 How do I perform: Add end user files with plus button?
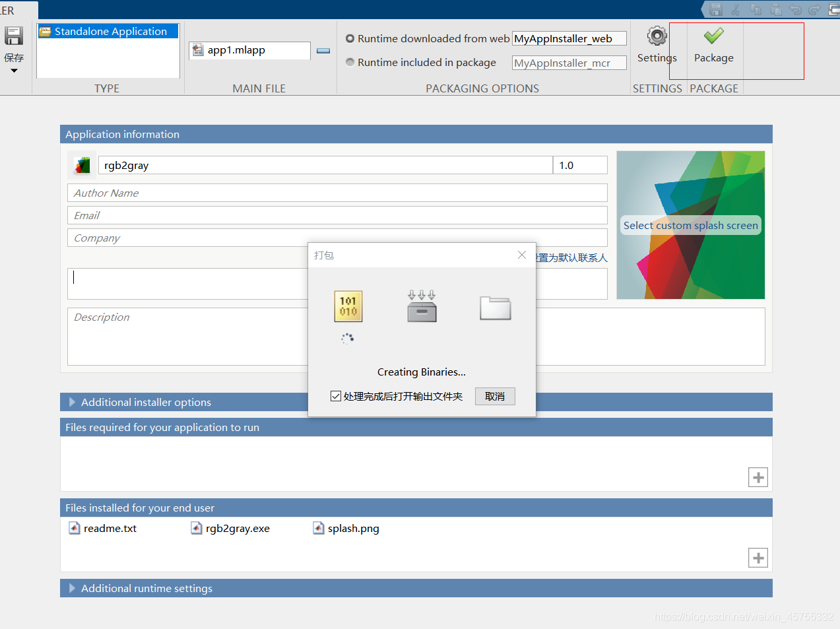[758, 558]
